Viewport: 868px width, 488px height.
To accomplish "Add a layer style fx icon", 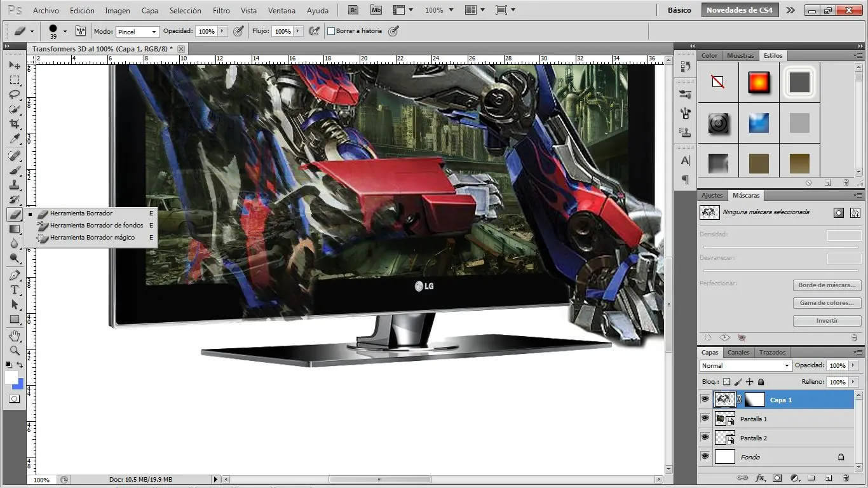I will 760,477.
